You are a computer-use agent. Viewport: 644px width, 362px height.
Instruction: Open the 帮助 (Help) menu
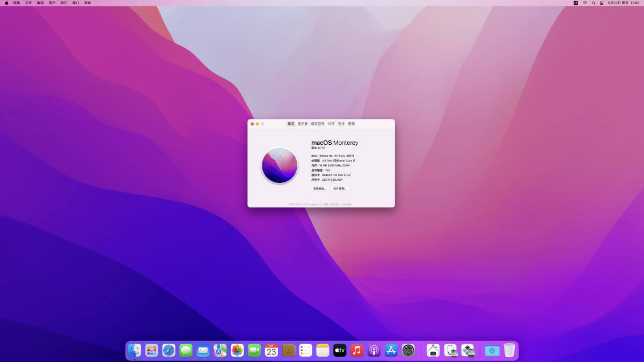pos(87,3)
